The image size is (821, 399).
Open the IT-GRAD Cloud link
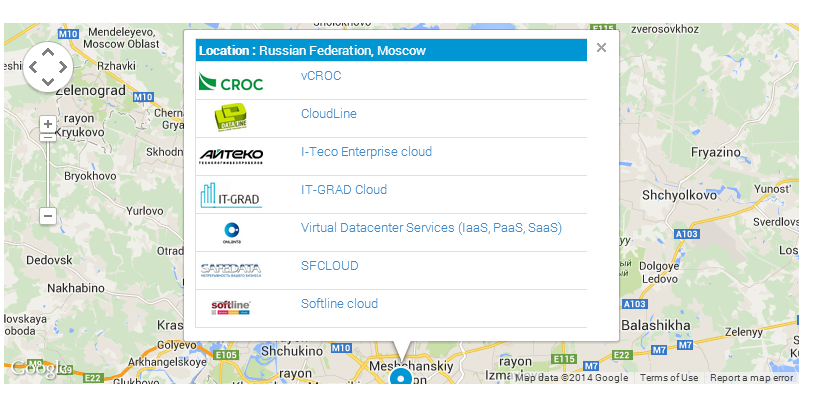[x=343, y=190]
